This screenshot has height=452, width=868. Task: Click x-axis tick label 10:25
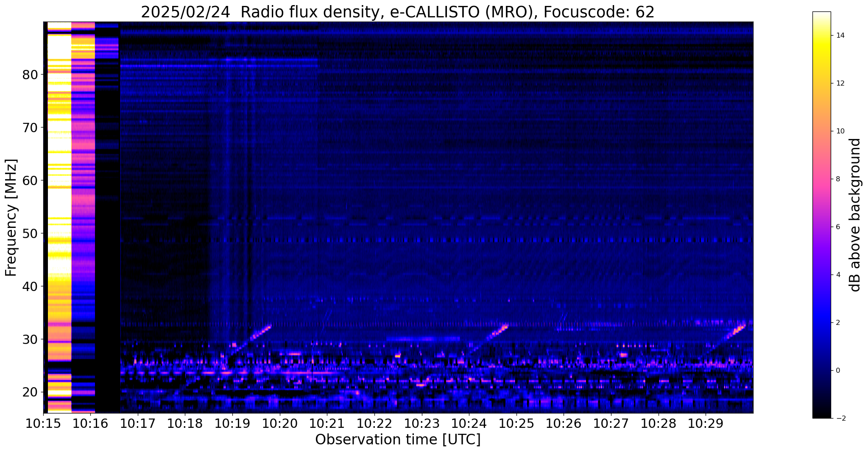pyautogui.click(x=516, y=423)
